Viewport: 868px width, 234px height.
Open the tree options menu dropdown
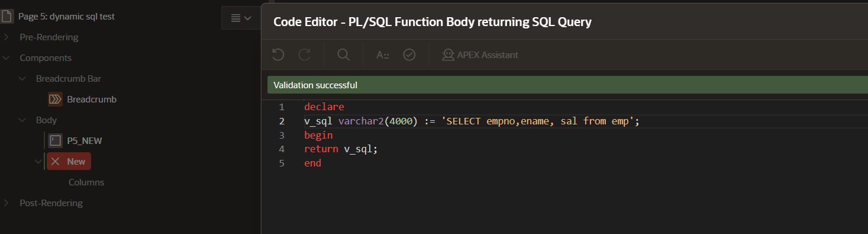click(x=241, y=18)
